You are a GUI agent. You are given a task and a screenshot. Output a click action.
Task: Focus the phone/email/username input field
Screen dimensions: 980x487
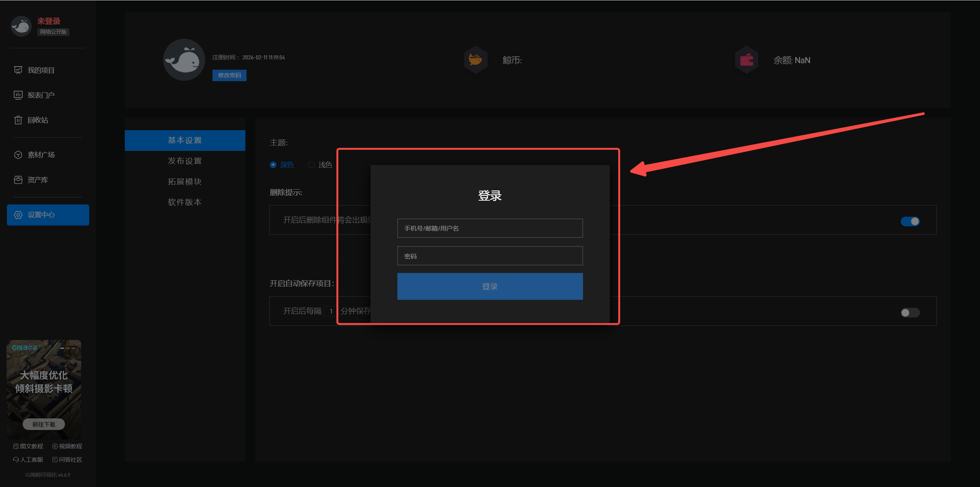[490, 228]
